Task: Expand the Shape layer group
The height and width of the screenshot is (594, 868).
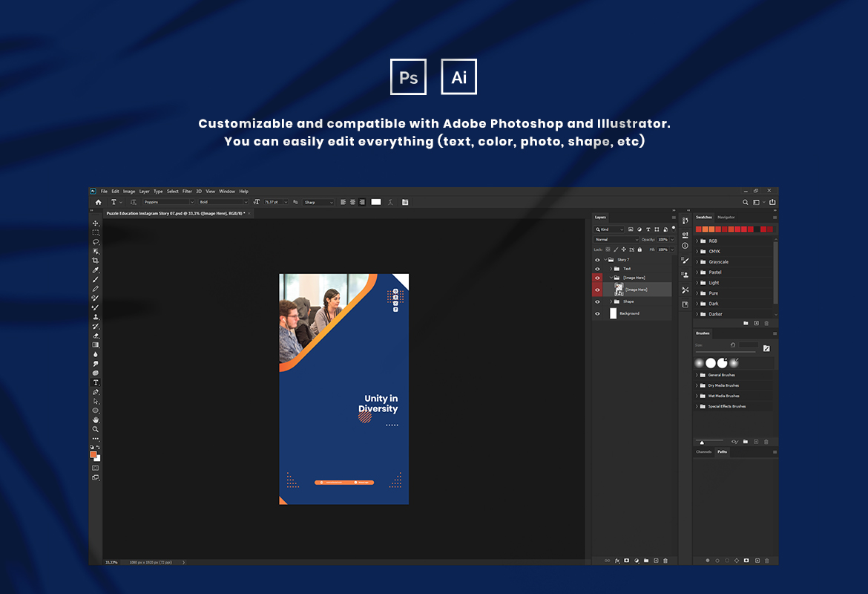Action: pyautogui.click(x=611, y=302)
